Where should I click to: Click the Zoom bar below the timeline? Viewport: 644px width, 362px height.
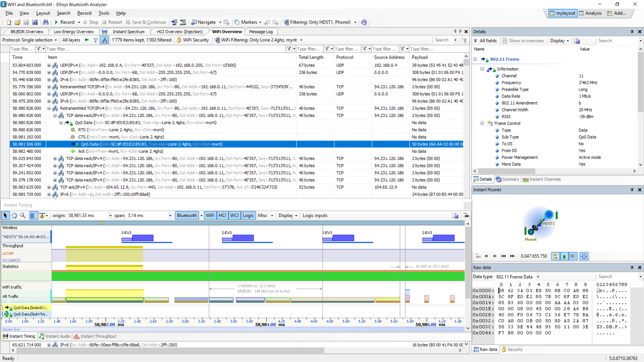(226, 329)
